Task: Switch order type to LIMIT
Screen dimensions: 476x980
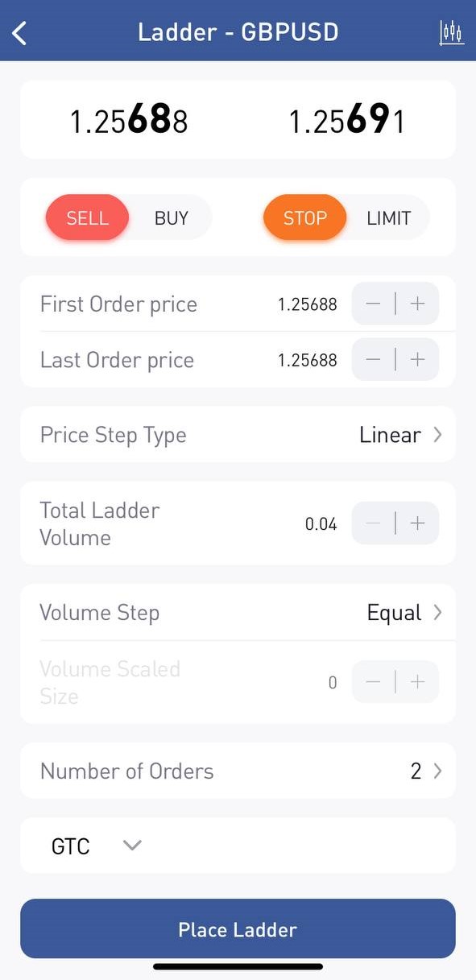Action: (389, 218)
